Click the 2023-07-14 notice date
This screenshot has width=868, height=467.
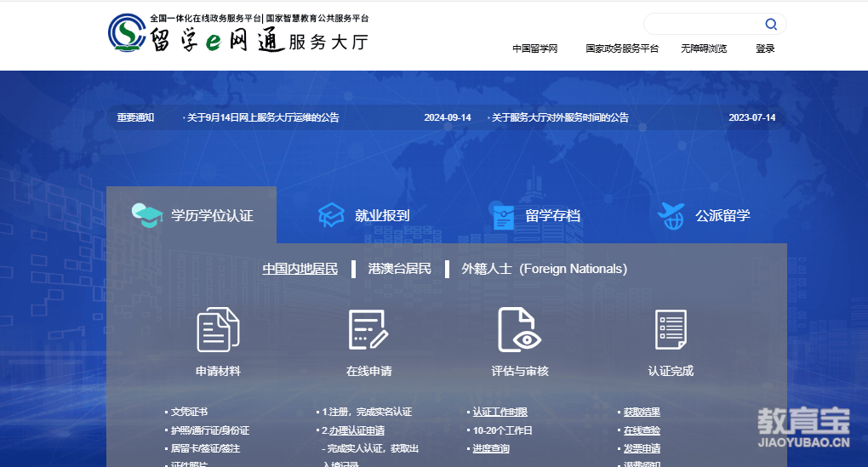(751, 117)
